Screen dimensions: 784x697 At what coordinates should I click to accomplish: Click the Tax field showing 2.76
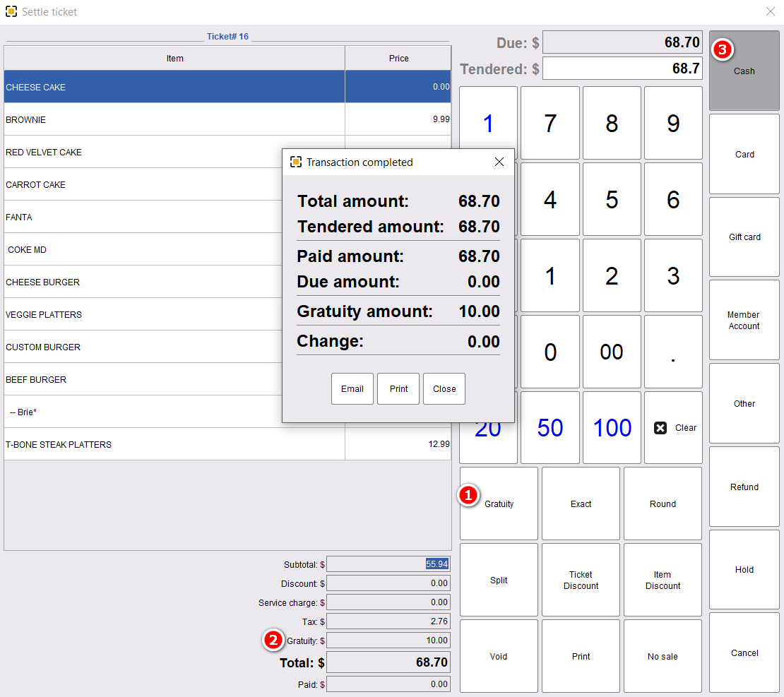click(388, 621)
